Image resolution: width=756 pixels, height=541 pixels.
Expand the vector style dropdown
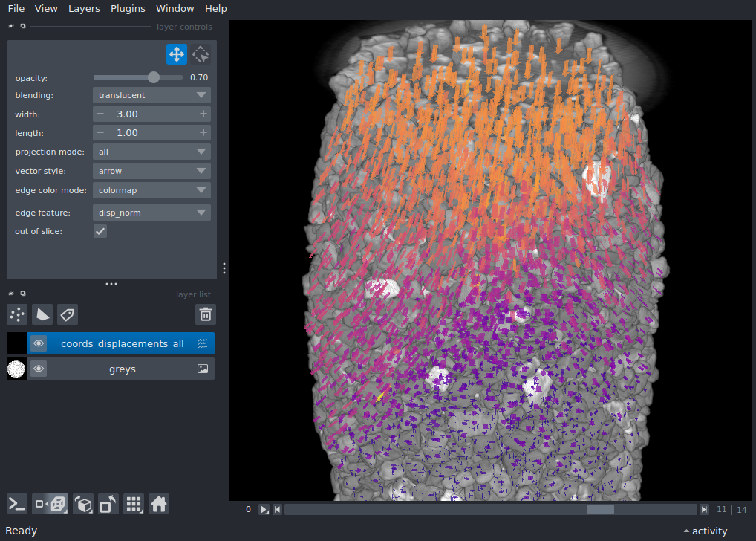point(151,171)
